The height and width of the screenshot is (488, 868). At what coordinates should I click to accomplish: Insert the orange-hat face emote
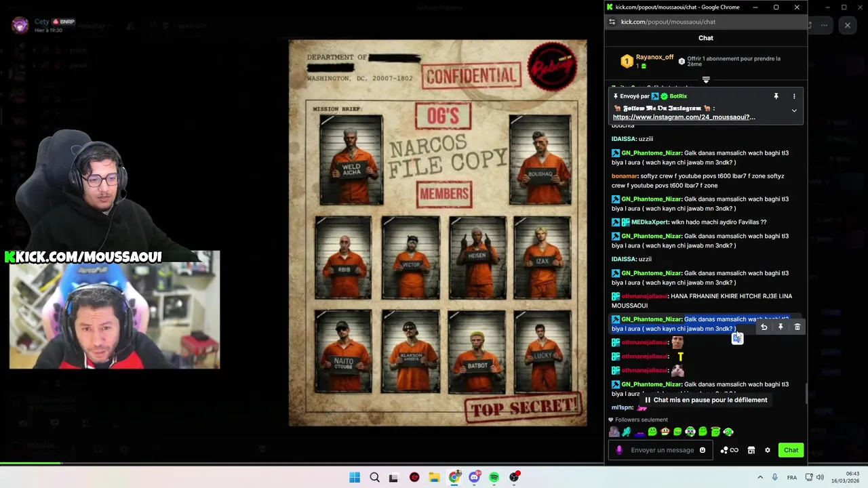(665, 432)
